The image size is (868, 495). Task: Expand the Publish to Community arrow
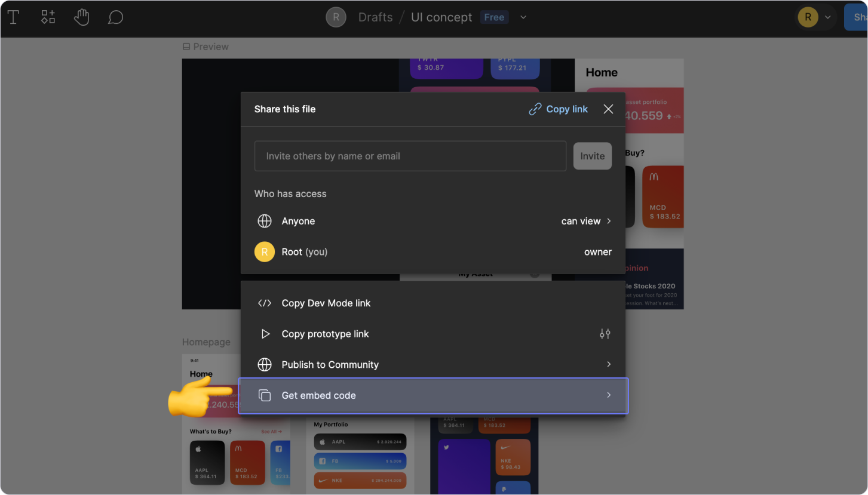click(608, 364)
